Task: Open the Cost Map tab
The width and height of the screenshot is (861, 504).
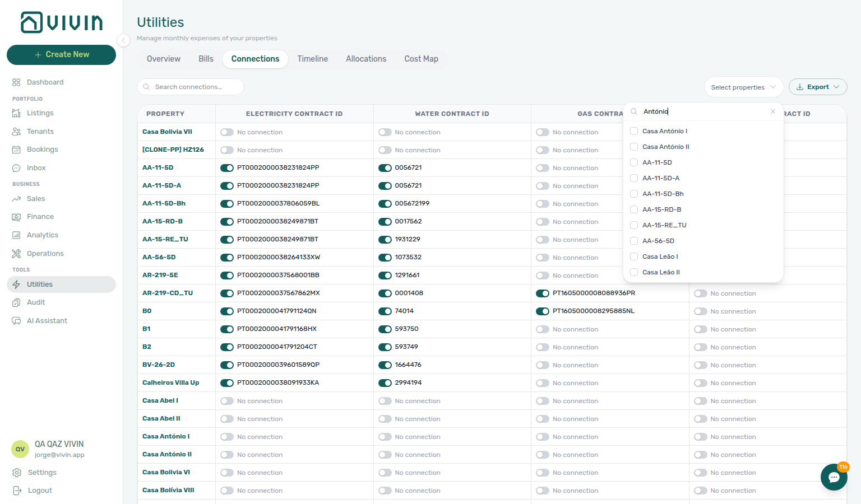Action: 422,59
